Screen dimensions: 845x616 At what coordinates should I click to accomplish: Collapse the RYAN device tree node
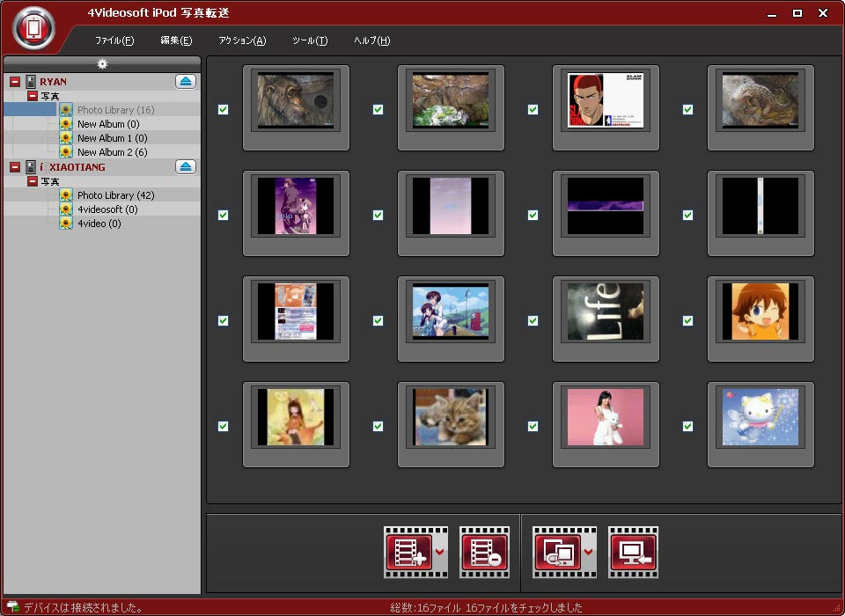[x=15, y=82]
